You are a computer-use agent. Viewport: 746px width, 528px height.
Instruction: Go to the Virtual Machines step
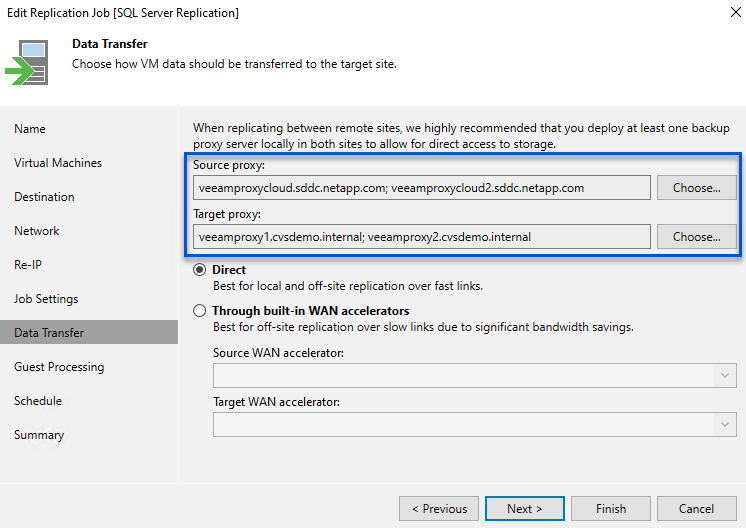[x=58, y=163]
